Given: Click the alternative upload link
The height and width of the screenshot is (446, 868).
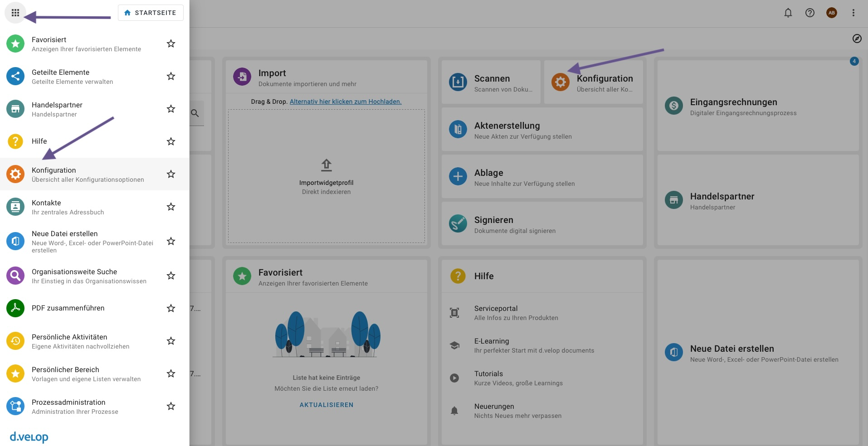Looking at the screenshot, I should click(346, 102).
